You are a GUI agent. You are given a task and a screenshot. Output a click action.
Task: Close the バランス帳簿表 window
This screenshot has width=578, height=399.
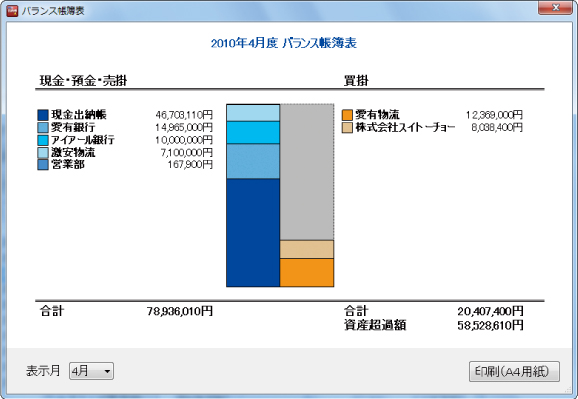[x=556, y=8]
